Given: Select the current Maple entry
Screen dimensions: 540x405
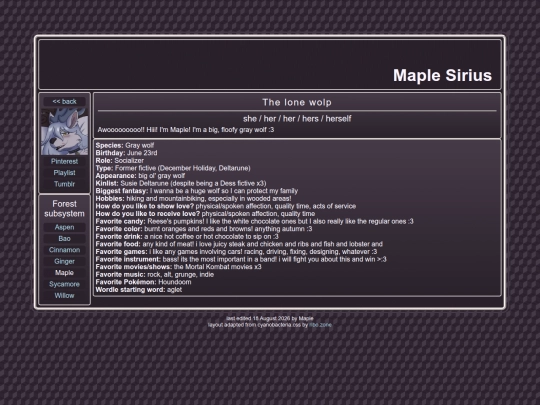Looking at the screenshot, I should [64, 273].
